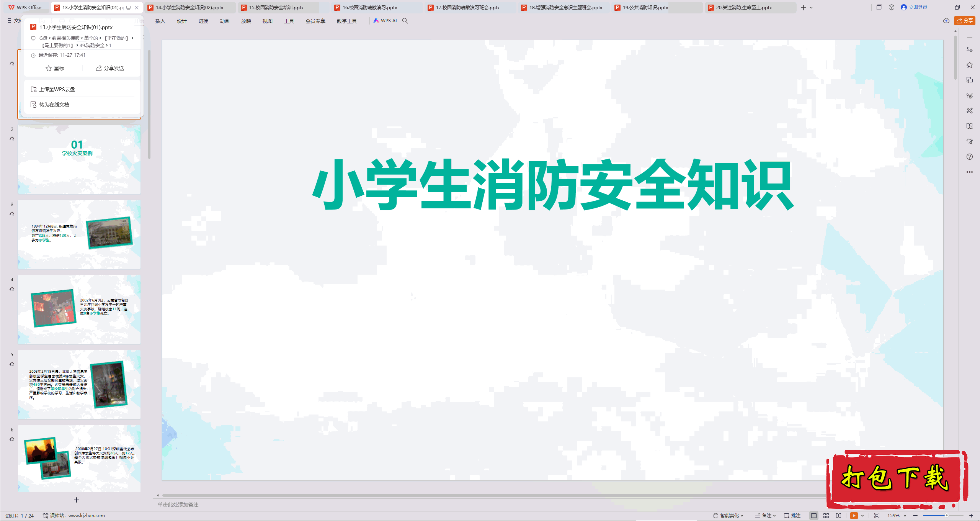Open the help question mark icon in sidebar

969,157
